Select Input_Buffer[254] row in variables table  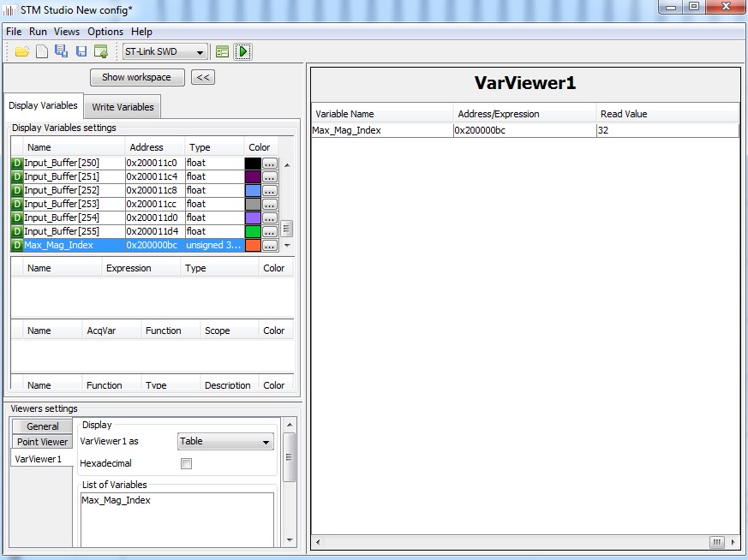pyautogui.click(x=69, y=217)
